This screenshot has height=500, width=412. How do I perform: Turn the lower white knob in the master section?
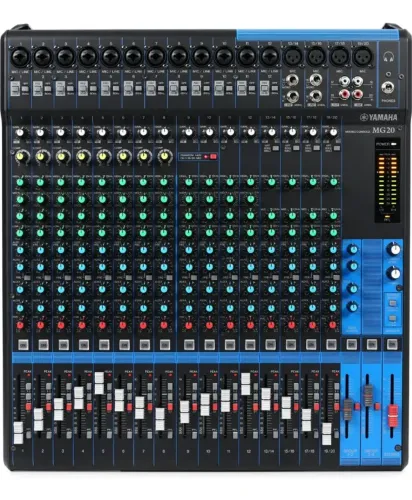(394, 273)
